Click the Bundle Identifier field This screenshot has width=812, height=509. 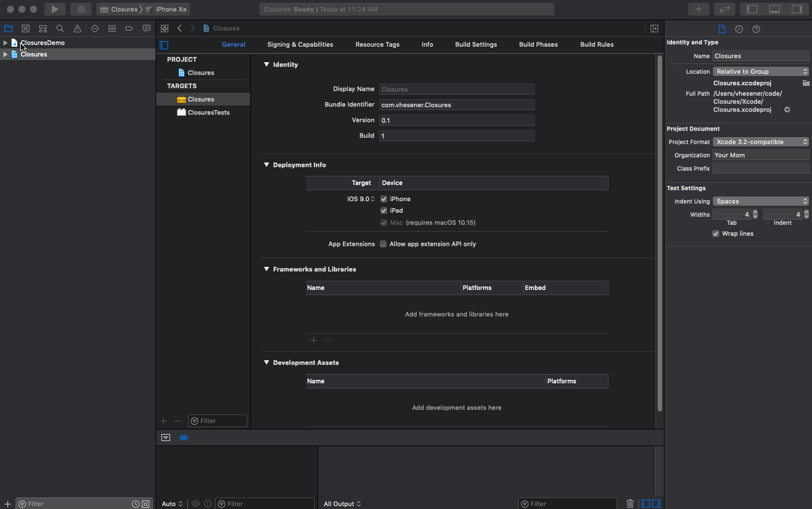point(456,105)
